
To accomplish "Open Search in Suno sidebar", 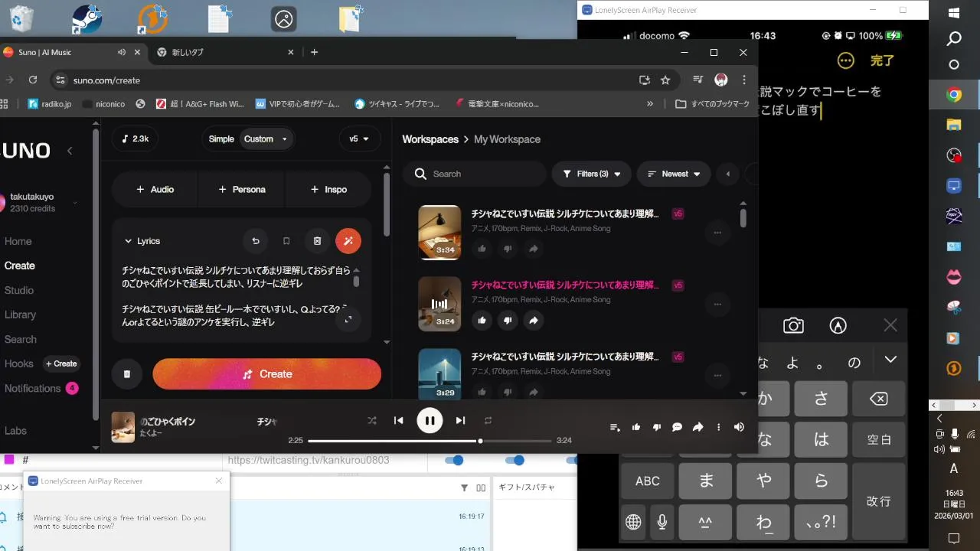I will pos(21,339).
